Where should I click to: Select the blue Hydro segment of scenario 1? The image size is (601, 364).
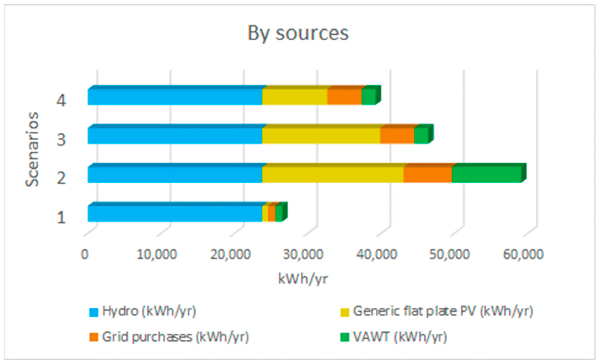click(x=175, y=213)
